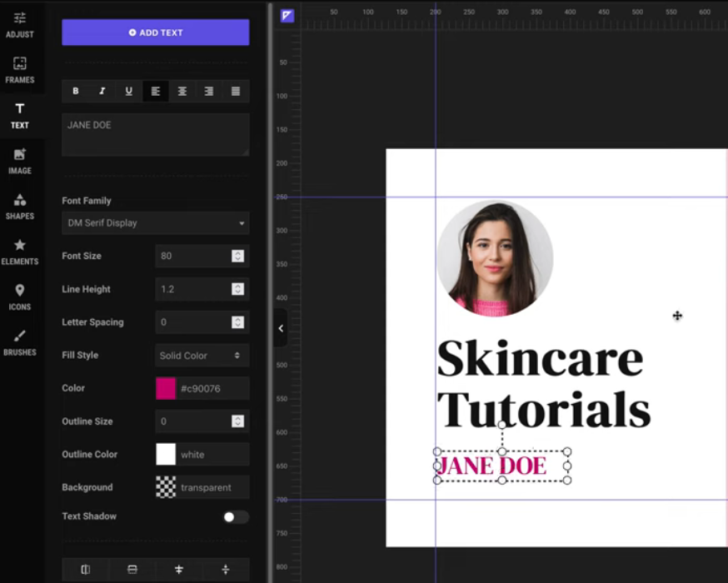The width and height of the screenshot is (728, 583).
Task: Expand the Fill Style selector
Action: (202, 356)
